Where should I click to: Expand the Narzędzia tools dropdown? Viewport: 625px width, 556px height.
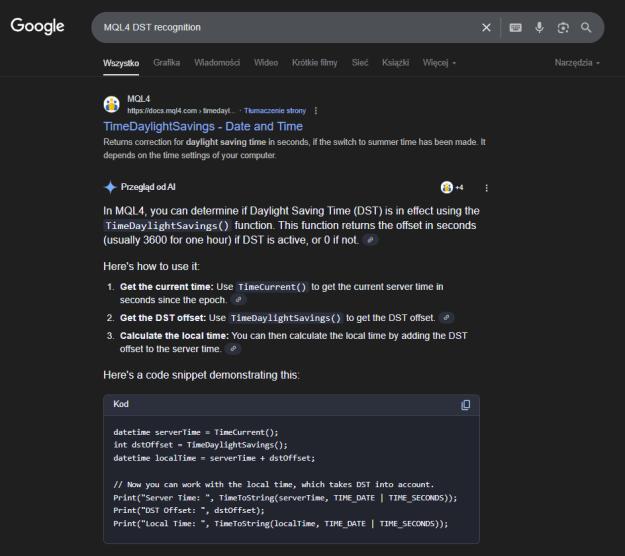(x=577, y=63)
